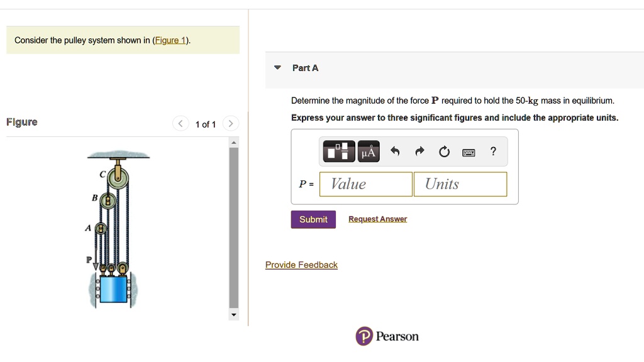Open the μÅ units symbol palette
644x362 pixels.
coord(368,151)
